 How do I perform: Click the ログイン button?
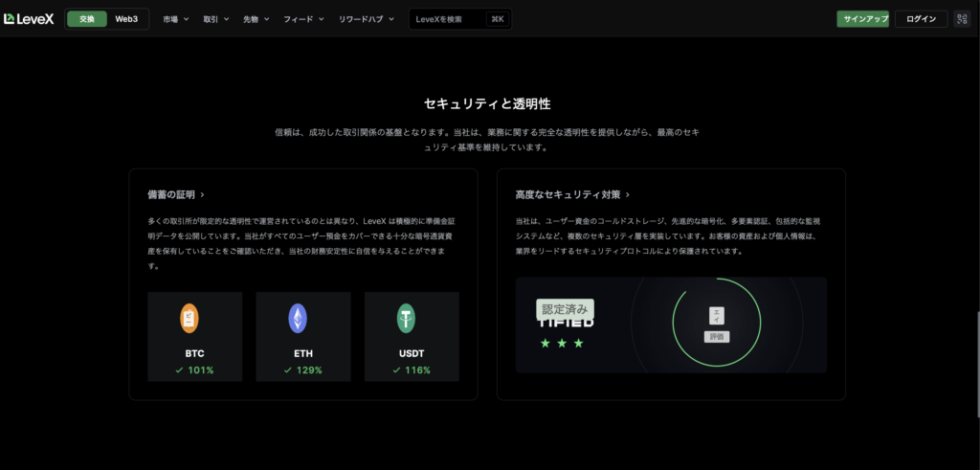(922, 19)
